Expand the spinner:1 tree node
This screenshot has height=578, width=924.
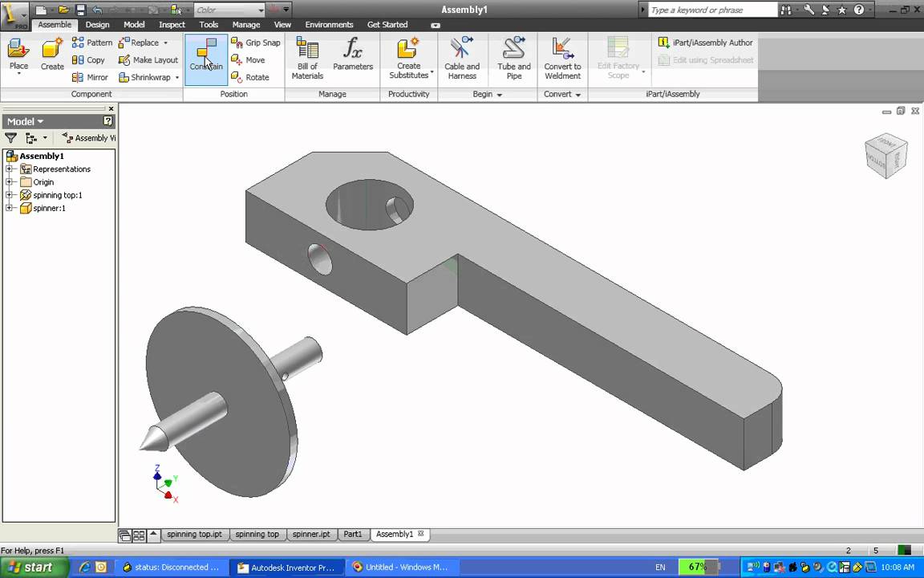pos(10,208)
